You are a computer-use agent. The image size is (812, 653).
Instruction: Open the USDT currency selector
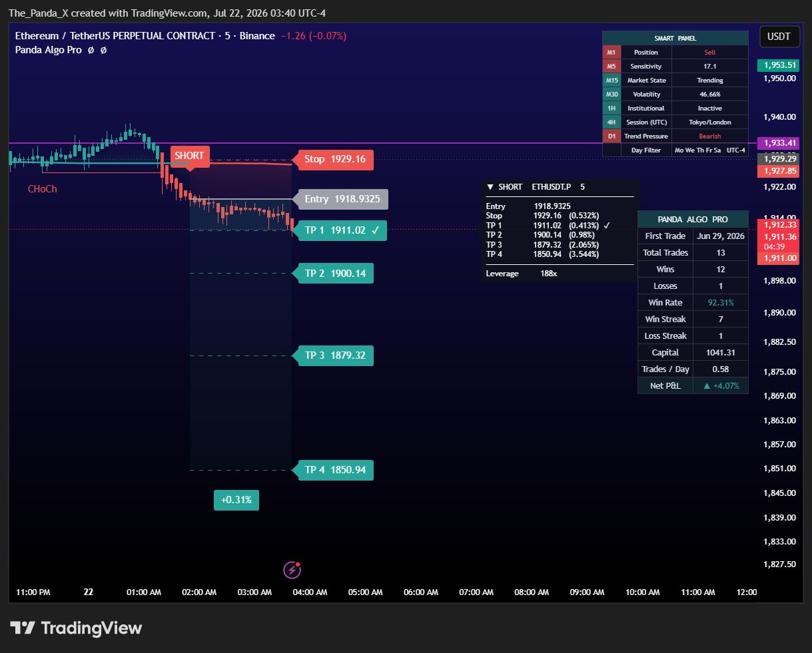779,37
